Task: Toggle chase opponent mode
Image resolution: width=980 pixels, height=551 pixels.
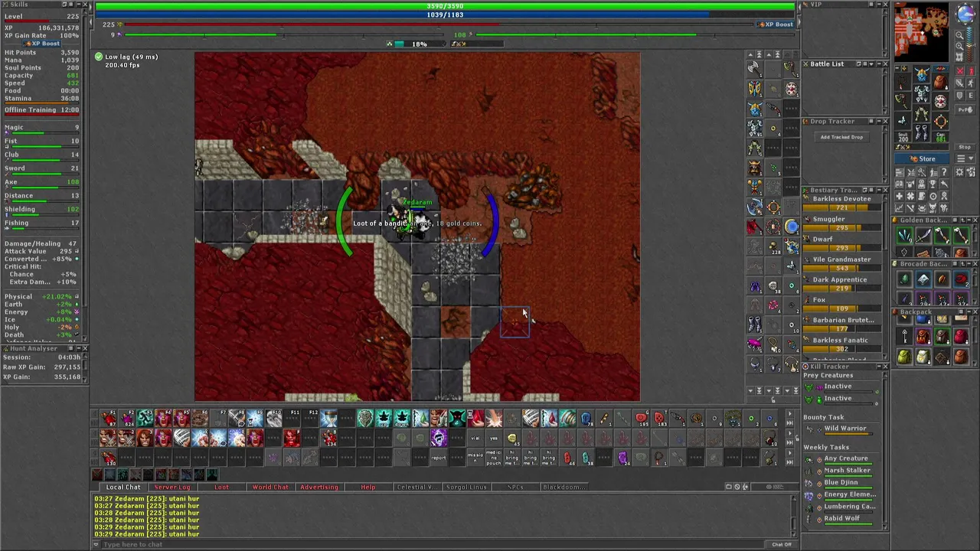Action: click(x=971, y=83)
